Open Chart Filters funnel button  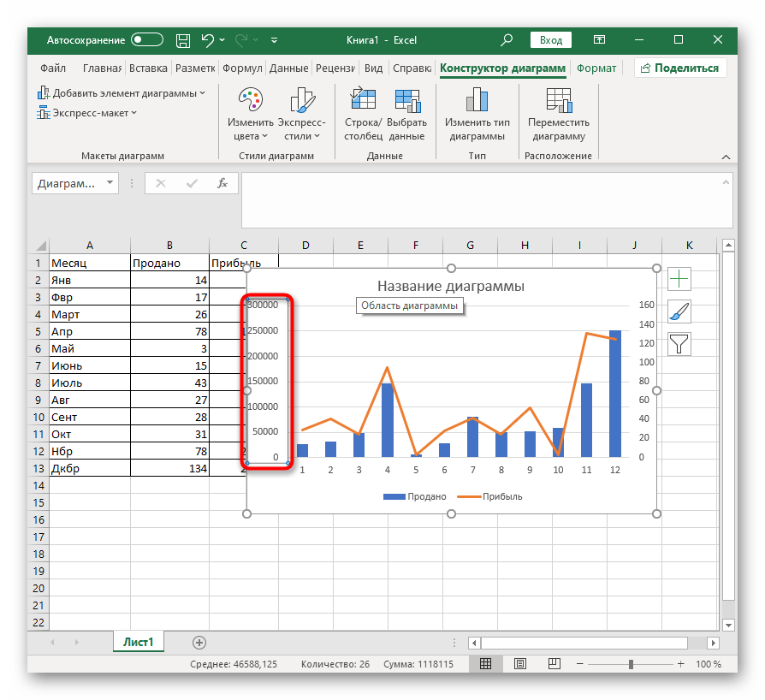coord(679,344)
